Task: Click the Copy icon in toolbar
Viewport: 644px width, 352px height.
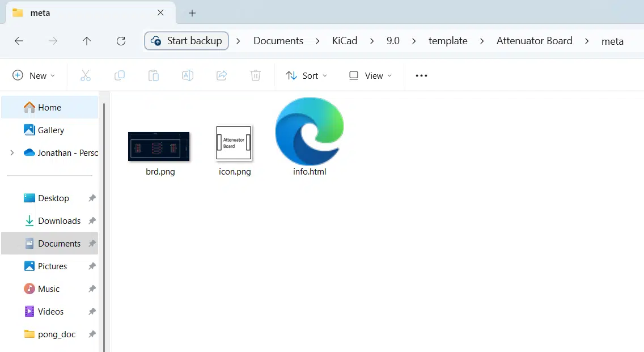Action: tap(120, 75)
